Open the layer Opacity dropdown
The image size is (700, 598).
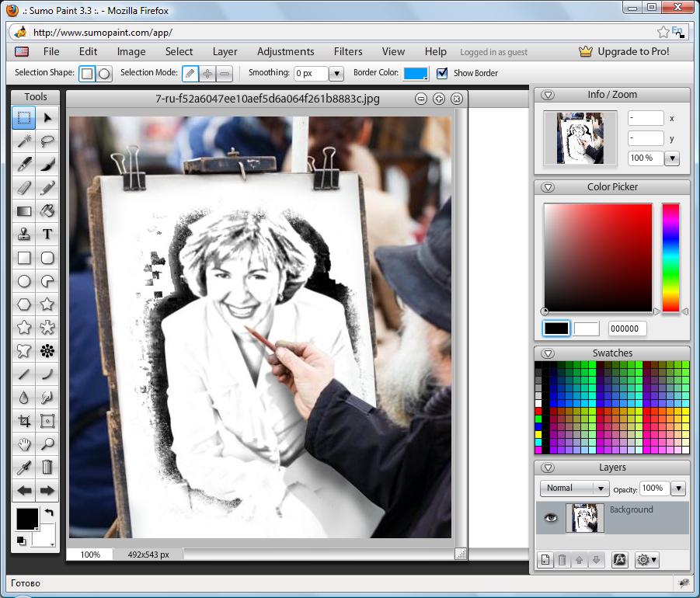pos(678,488)
